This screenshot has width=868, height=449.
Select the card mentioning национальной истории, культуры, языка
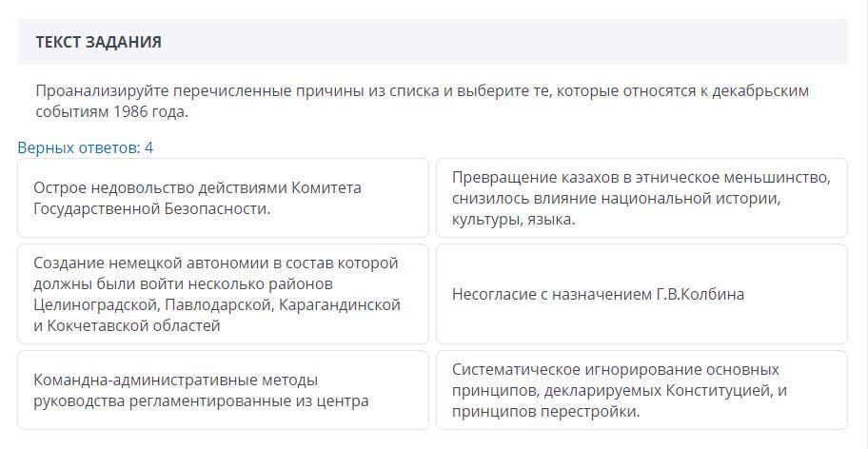click(641, 198)
